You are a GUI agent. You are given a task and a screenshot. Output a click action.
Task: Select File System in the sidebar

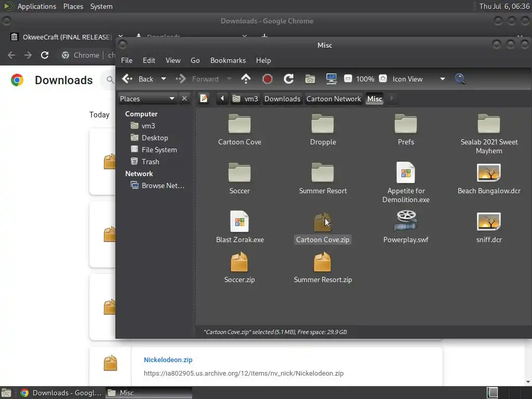point(154,150)
